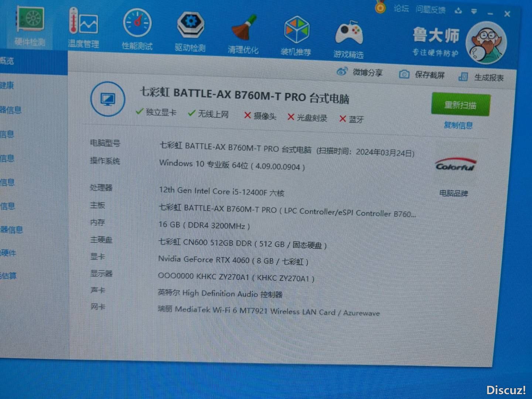Select the 硬件 item in the sidebar
This screenshot has width=532, height=399.
click(8, 253)
